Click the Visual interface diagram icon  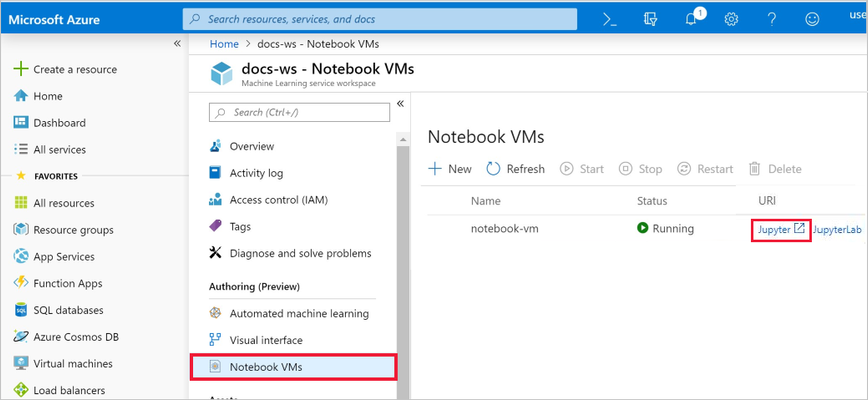[215, 340]
